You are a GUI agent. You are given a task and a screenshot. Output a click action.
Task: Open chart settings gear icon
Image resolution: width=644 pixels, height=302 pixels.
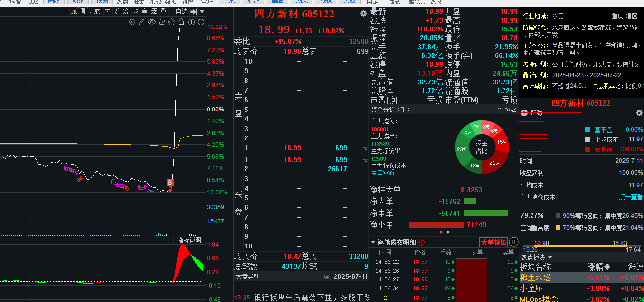[132, 22]
